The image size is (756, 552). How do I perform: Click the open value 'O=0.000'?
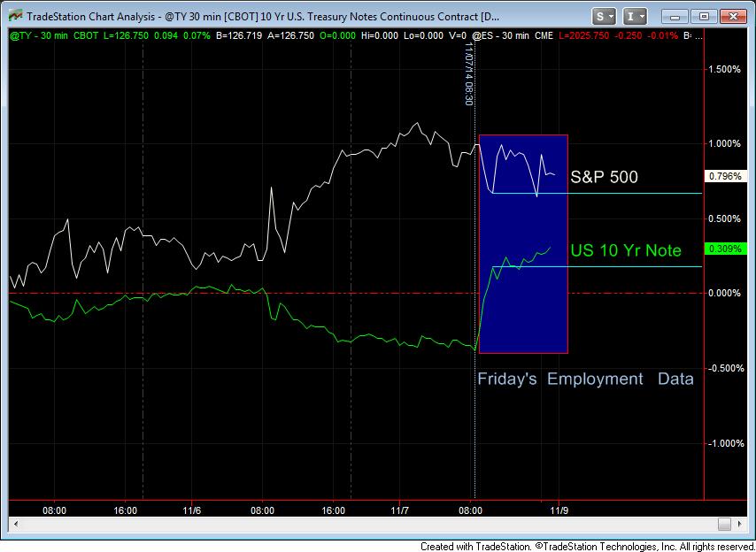click(x=337, y=35)
